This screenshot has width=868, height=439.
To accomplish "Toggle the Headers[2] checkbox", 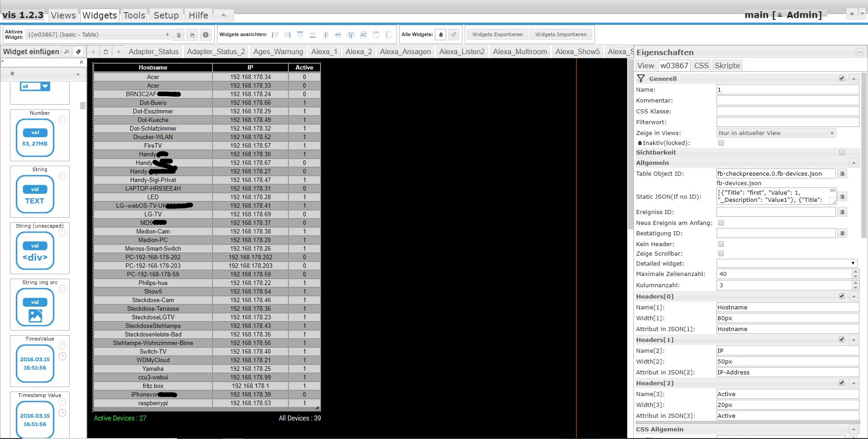I will [x=842, y=383].
